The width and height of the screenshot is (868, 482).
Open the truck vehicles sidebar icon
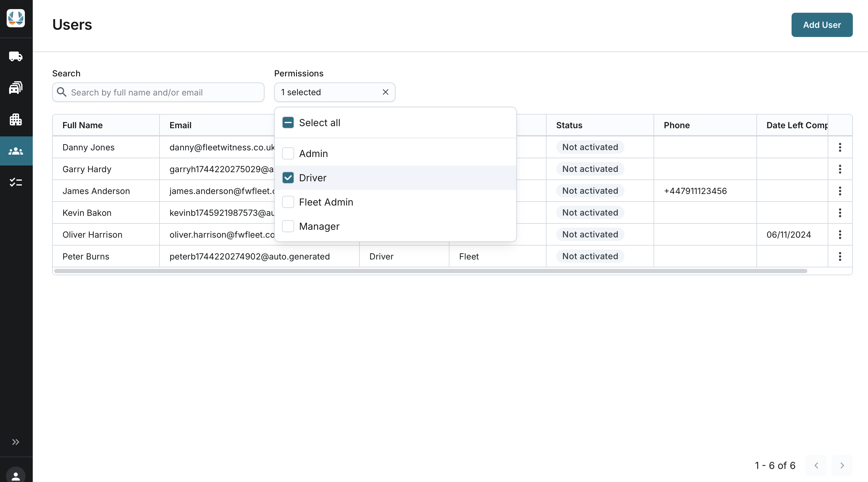click(16, 56)
